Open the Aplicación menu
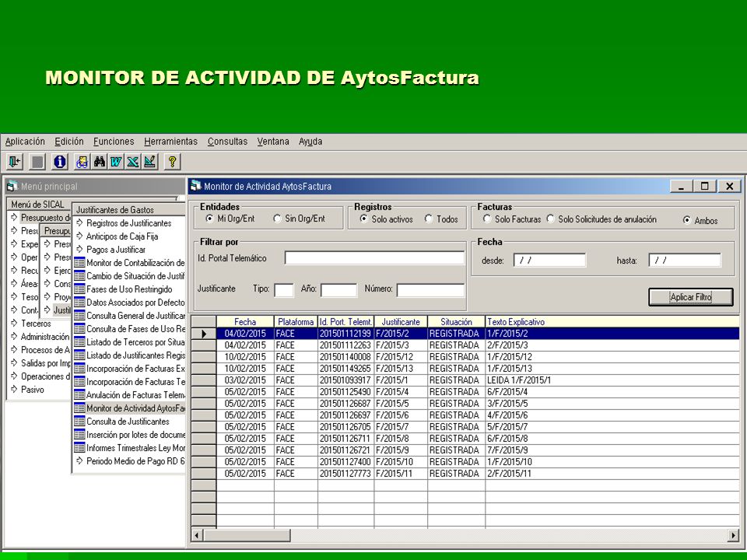This screenshot has width=747, height=560. (25, 142)
